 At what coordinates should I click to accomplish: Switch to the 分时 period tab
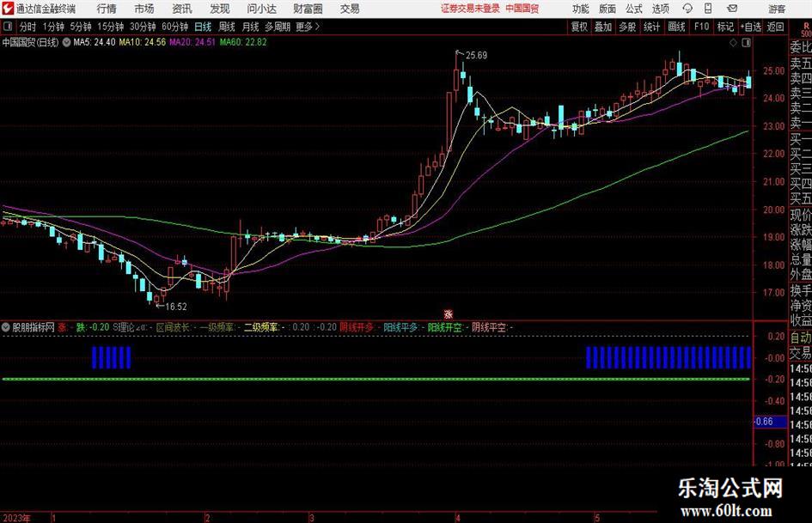[x=27, y=27]
